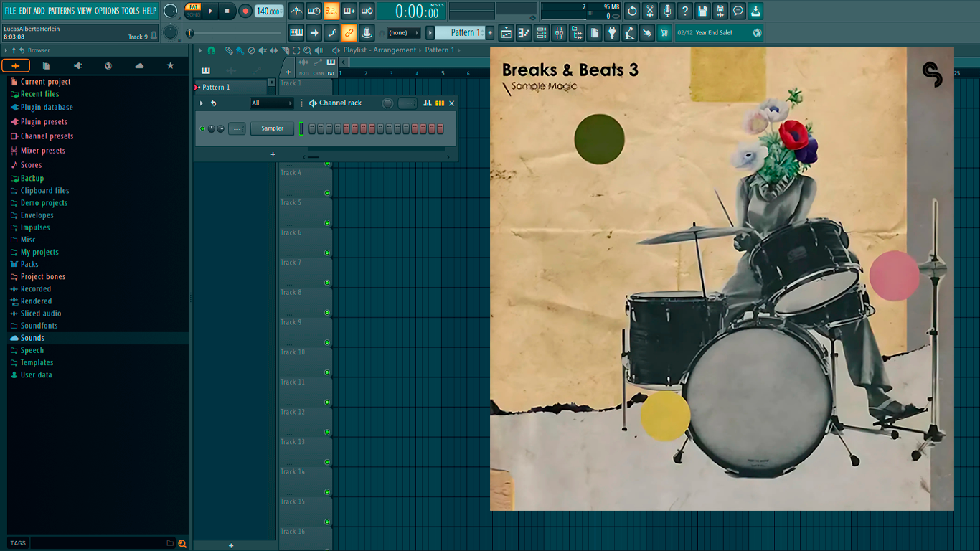This screenshot has height=551, width=980.
Task: Click the tempo field showing 140
Action: (269, 11)
